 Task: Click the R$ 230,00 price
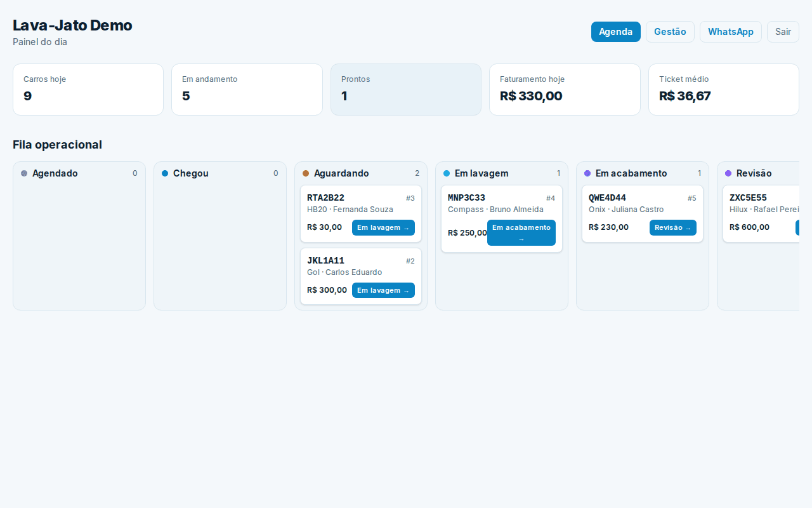click(608, 227)
